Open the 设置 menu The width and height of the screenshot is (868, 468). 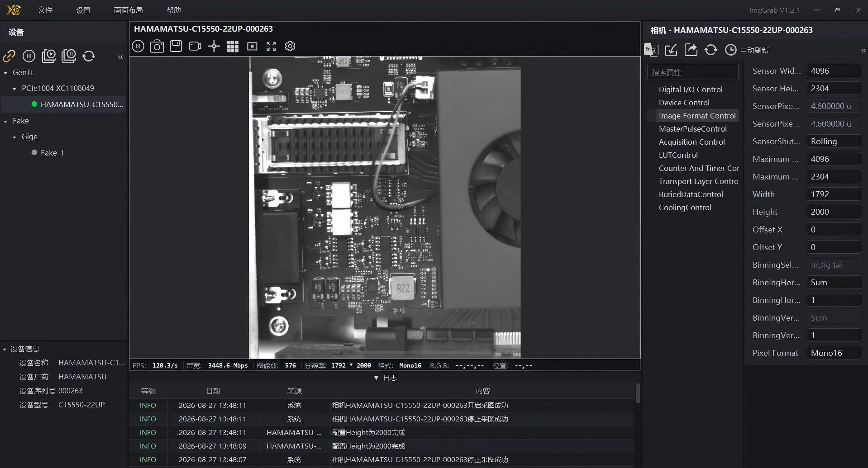coord(83,10)
